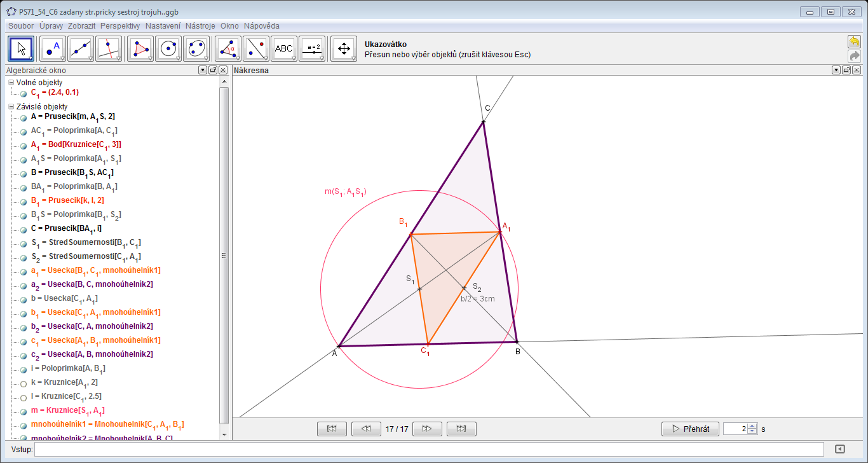Screen dimensions: 868x463
Task: Open polygon tool dropdown arrow
Action: coord(149,58)
